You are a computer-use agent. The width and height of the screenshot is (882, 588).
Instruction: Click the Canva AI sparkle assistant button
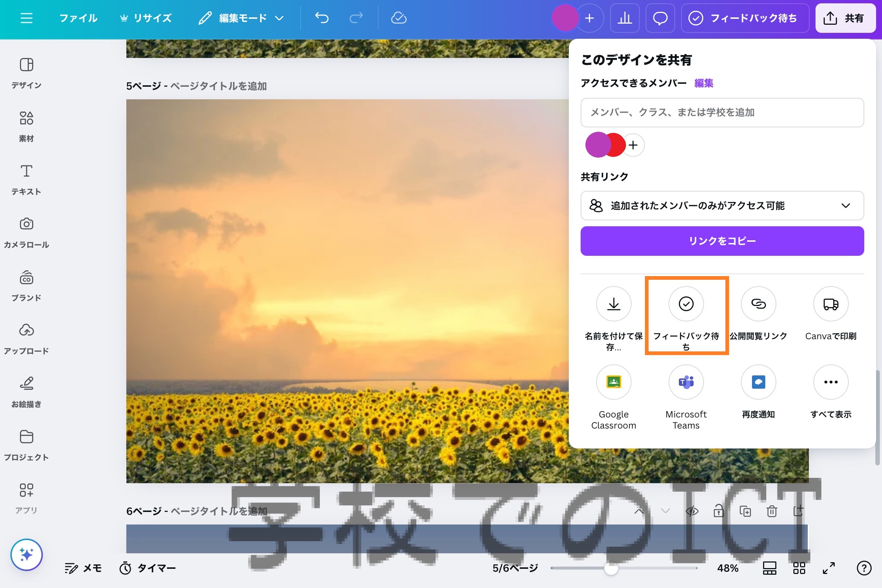coord(26,554)
